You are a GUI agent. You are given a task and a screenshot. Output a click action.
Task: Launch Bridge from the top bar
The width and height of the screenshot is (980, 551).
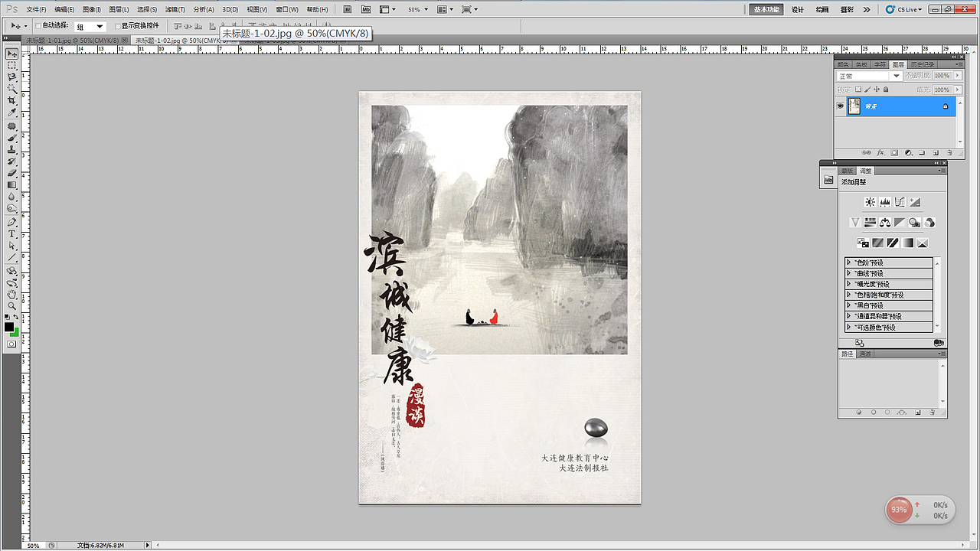[x=348, y=9]
